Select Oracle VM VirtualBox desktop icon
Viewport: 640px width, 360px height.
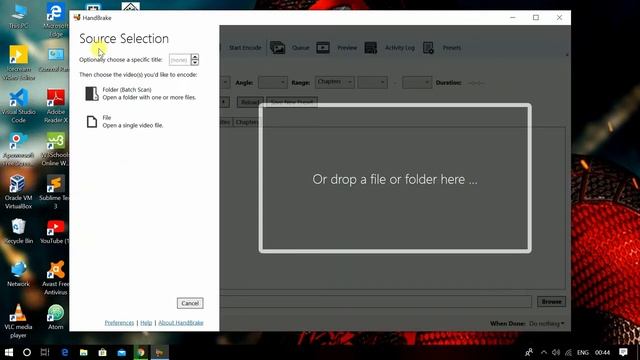[x=18, y=192]
